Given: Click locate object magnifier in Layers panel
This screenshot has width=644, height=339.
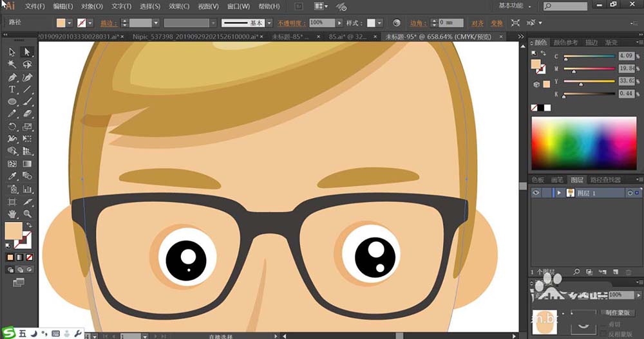Looking at the screenshot, I should (x=576, y=271).
